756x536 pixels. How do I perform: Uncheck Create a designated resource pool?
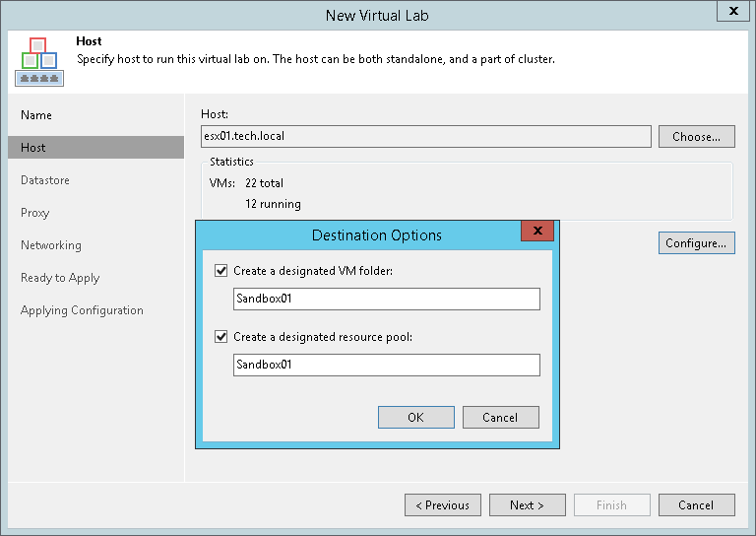220,336
